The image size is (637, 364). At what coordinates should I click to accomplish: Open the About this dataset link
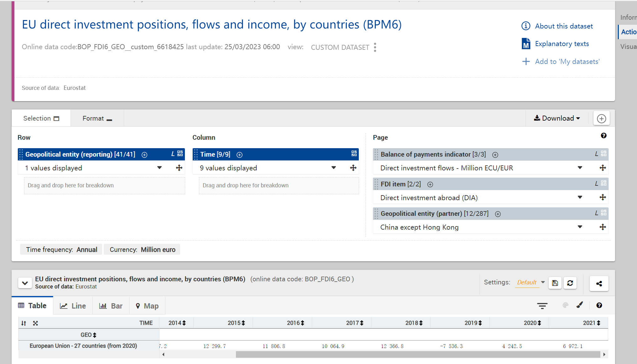563,26
